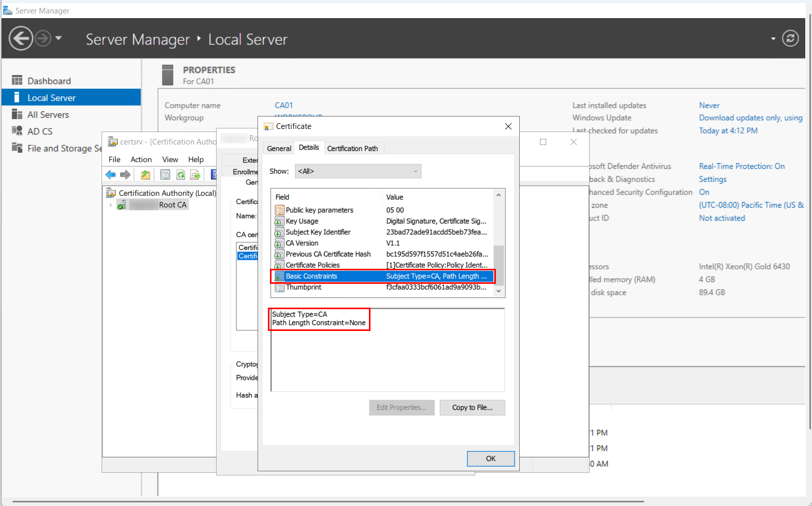This screenshot has width=812, height=506.
Task: Switch to the General tab in Certificate dialog
Action: (x=279, y=148)
